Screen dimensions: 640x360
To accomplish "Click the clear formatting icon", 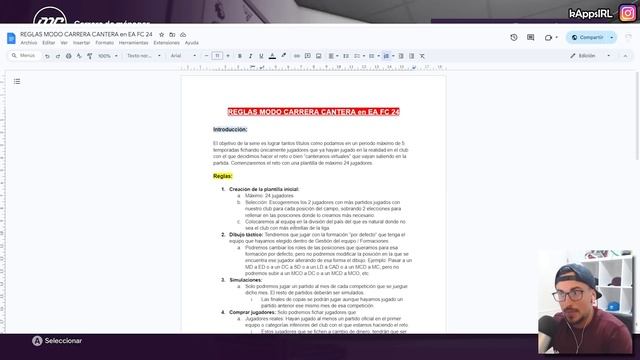I will point(422,56).
